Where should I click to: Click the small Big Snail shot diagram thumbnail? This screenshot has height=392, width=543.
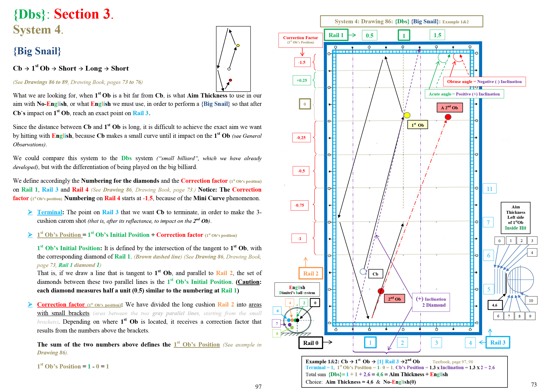[233, 59]
